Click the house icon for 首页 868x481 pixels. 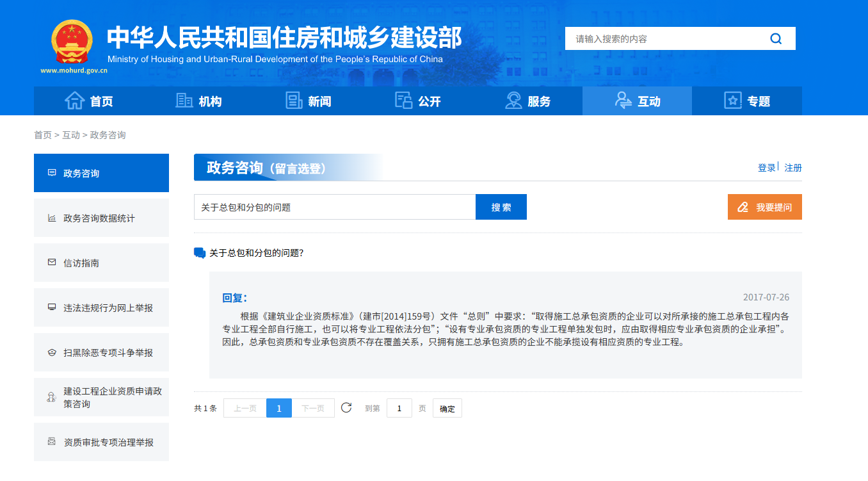tap(74, 101)
